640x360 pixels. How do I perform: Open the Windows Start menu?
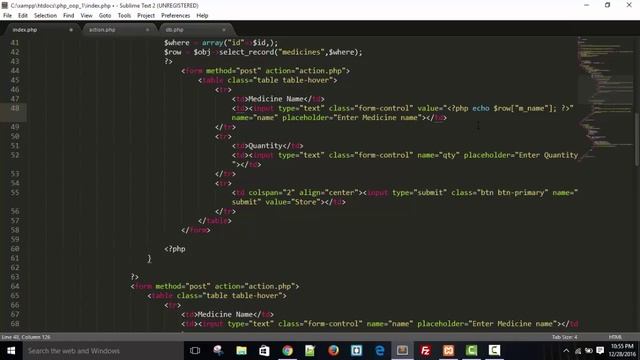coord(11,351)
